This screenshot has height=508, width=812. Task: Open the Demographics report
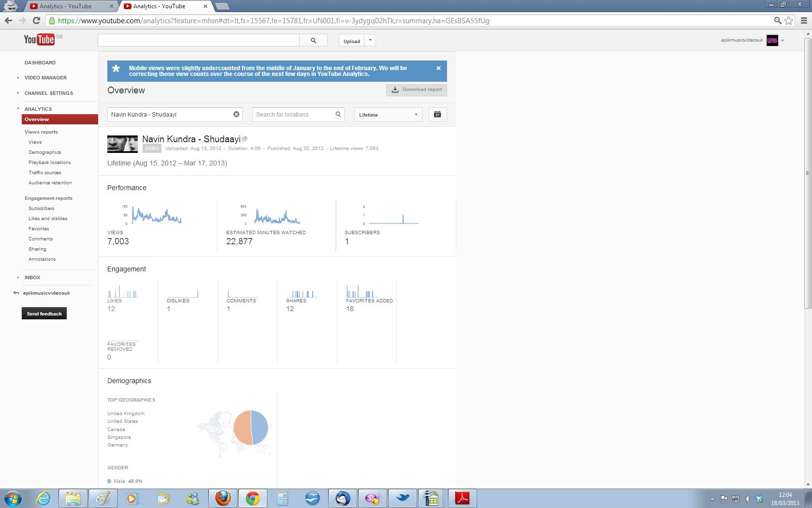pos(45,152)
